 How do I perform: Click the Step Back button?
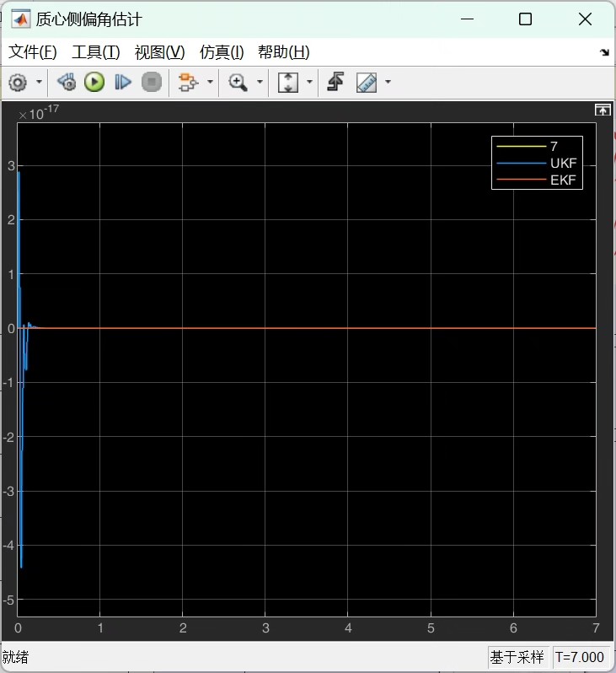click(x=67, y=82)
